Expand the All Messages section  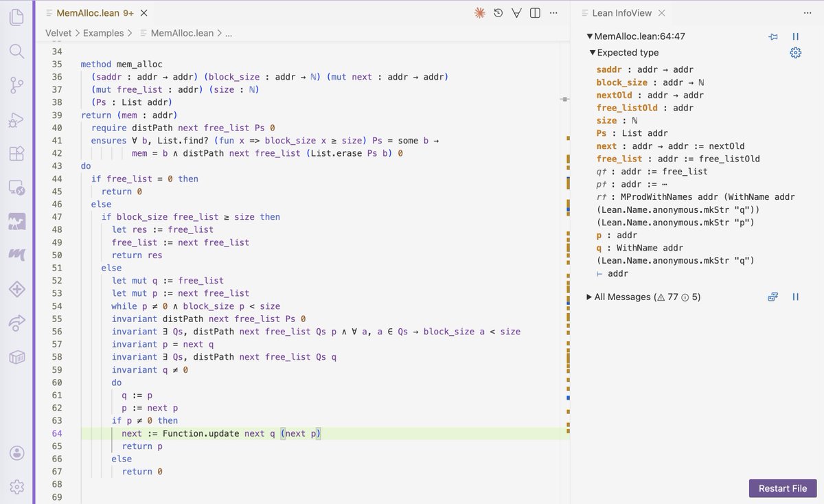[590, 297]
